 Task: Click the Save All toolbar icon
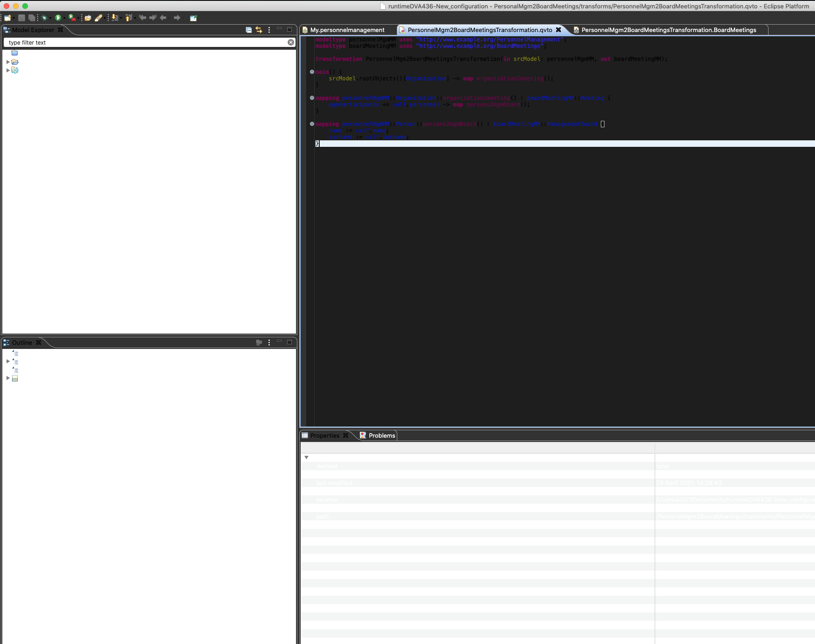pos(32,18)
